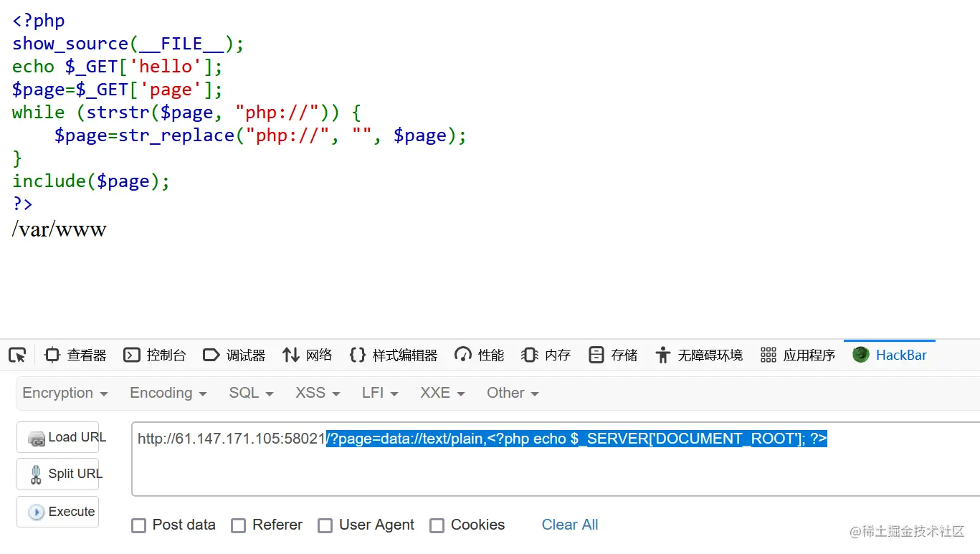Enable the Post data checkbox
This screenshot has width=980, height=554.
(x=139, y=525)
